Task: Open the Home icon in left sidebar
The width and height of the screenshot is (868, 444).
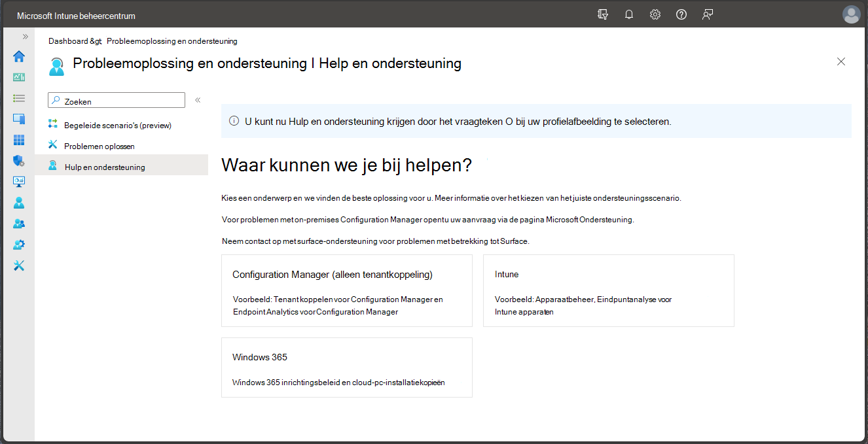Action: tap(19, 56)
